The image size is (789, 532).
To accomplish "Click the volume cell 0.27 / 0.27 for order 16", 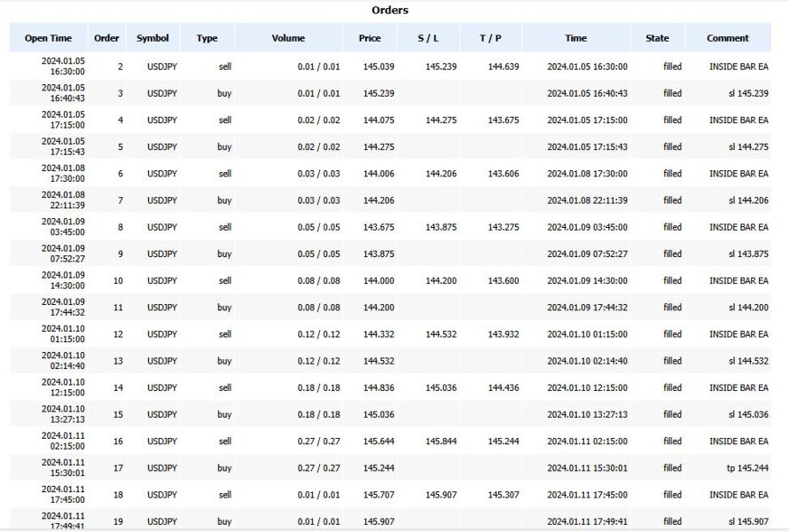I will (318, 442).
